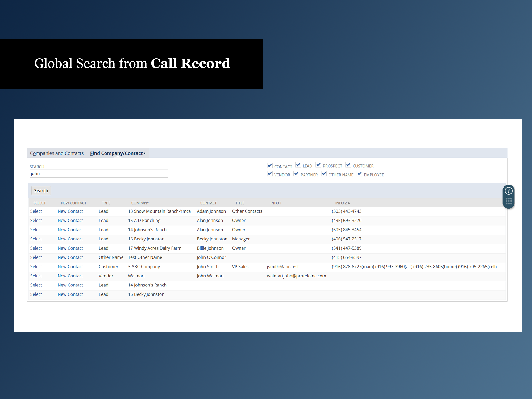Switch to Find Company/Contact tab

[x=116, y=153]
